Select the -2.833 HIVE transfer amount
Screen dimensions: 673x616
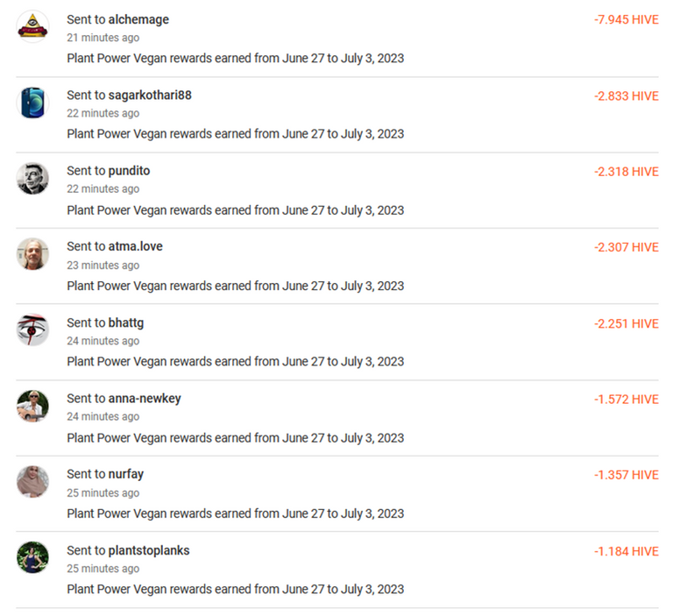627,96
